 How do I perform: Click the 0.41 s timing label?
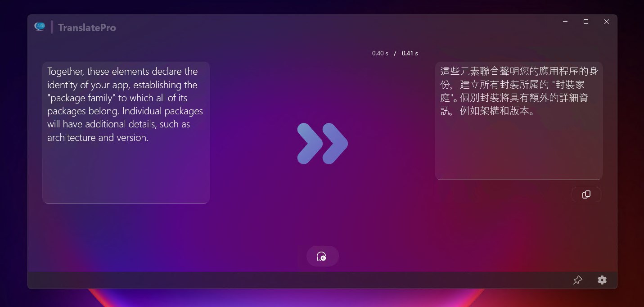410,53
